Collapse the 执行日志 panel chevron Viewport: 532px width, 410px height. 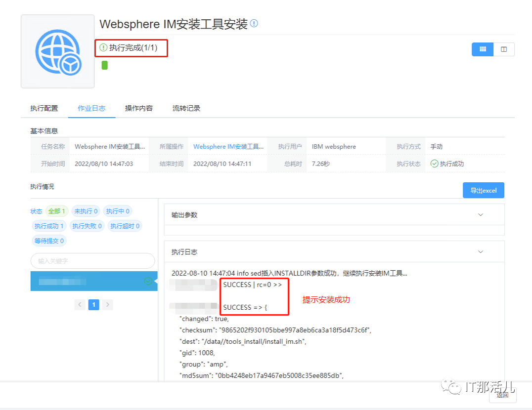pyautogui.click(x=481, y=252)
